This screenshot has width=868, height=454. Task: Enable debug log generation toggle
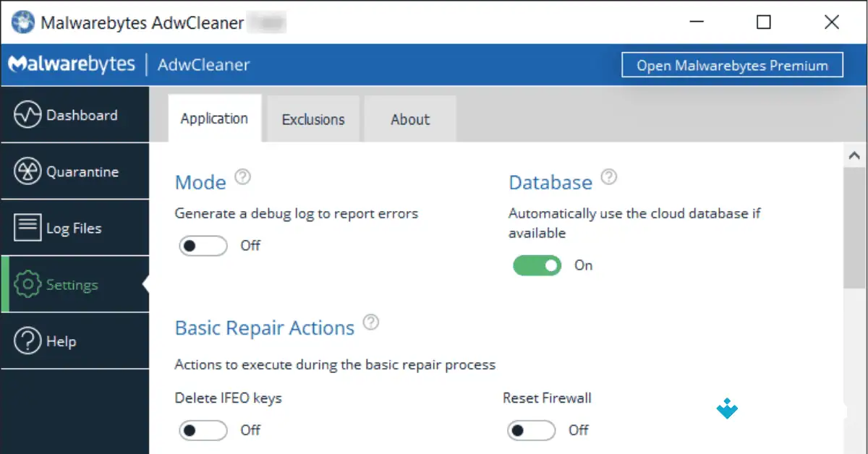(203, 246)
